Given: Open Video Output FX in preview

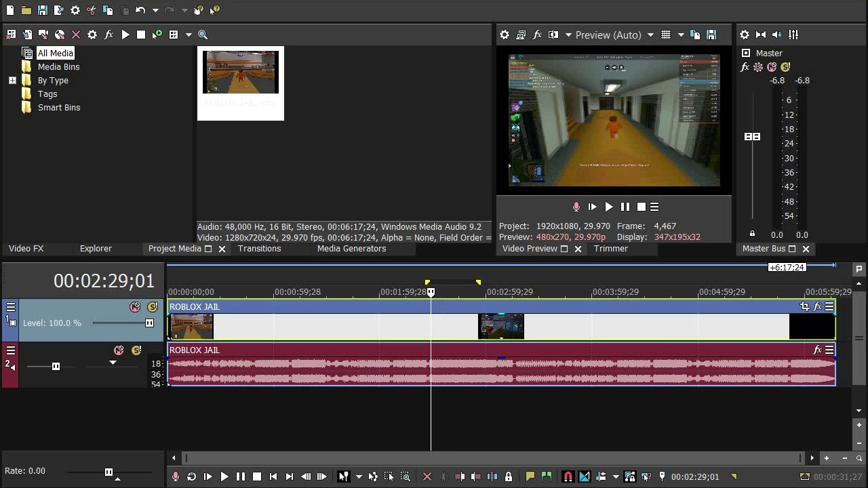Looking at the screenshot, I should pyautogui.click(x=537, y=35).
